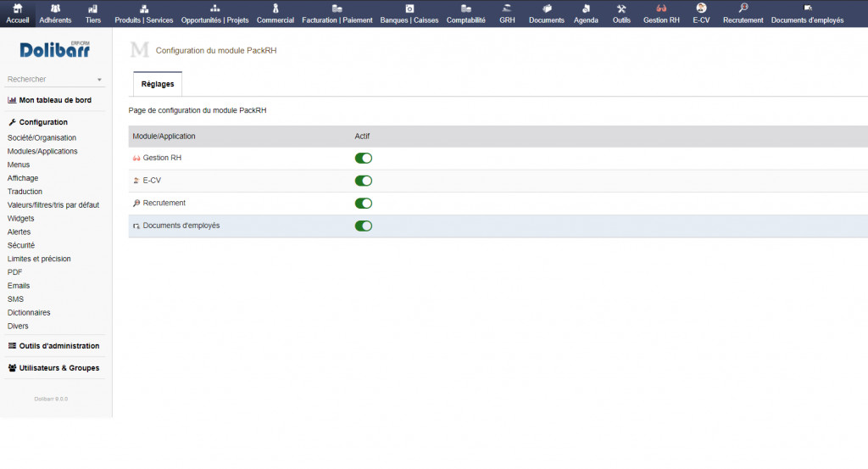The width and height of the screenshot is (868, 469).
Task: Expand the Rechercher dropdown arrow
Action: (x=100, y=80)
